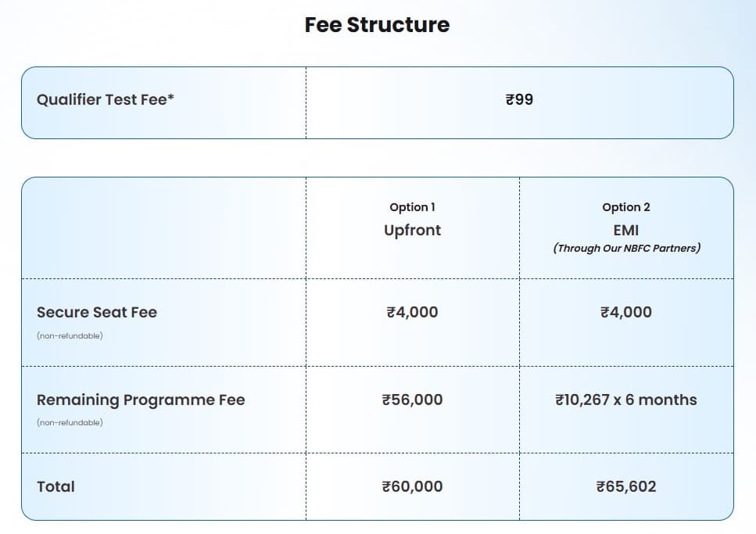Click the empty header cell above Secure Seat Fee
Image resolution: width=756 pixels, height=534 pixels.
[x=163, y=228]
